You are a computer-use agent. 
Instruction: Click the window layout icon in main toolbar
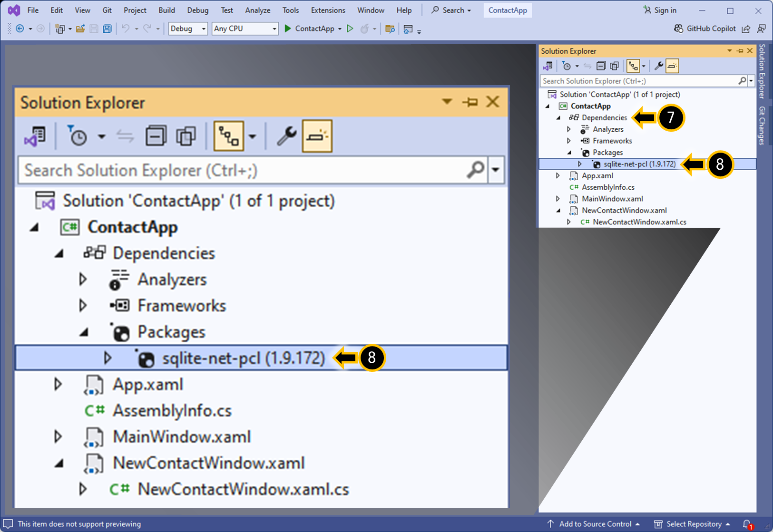click(x=408, y=29)
